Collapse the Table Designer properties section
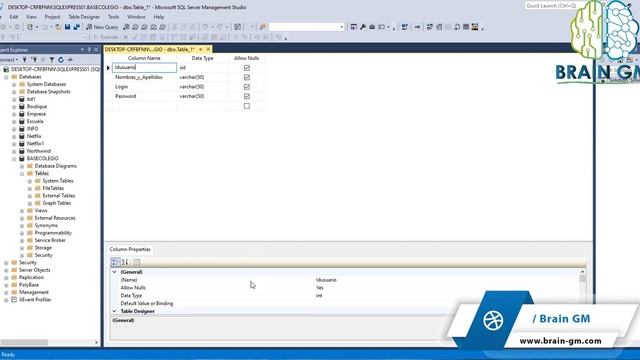Screen dimensions: 640x360 click(x=114, y=311)
